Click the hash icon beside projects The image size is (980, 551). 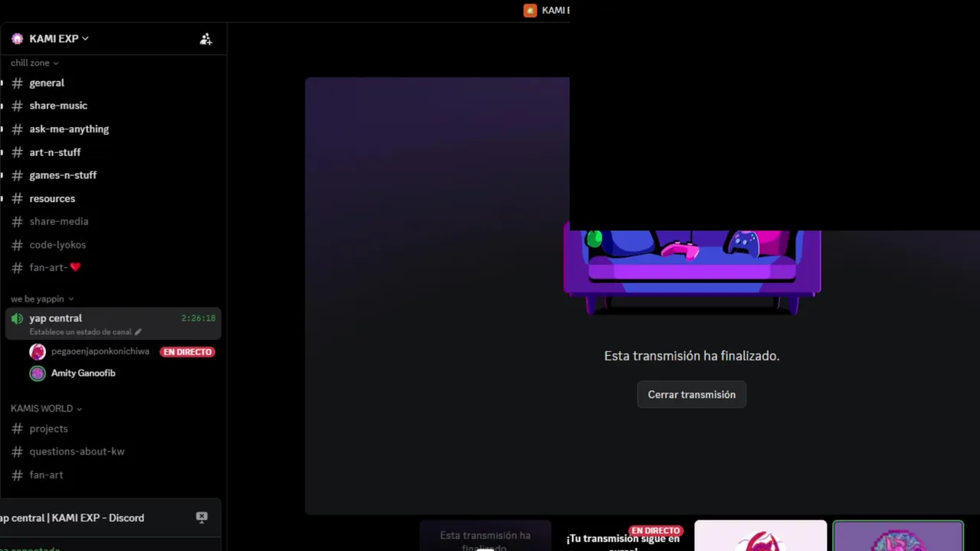coord(17,429)
